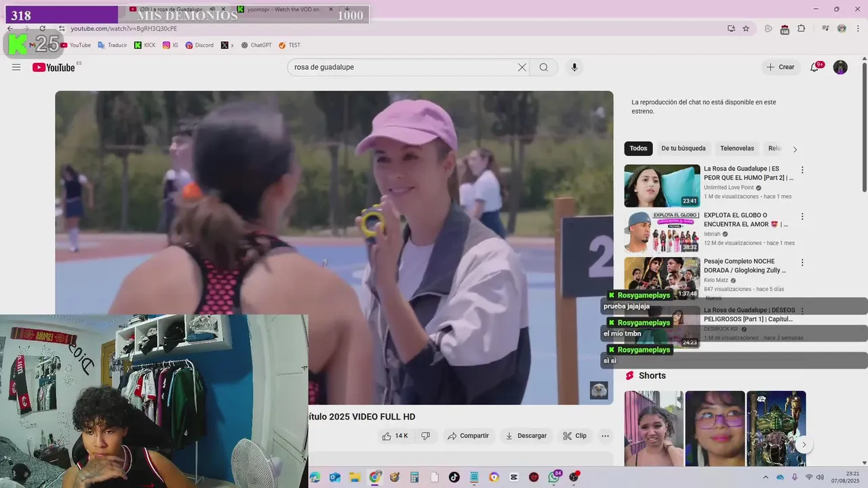Open options for ES PEOR QUE EL HUMO

pos(802,170)
